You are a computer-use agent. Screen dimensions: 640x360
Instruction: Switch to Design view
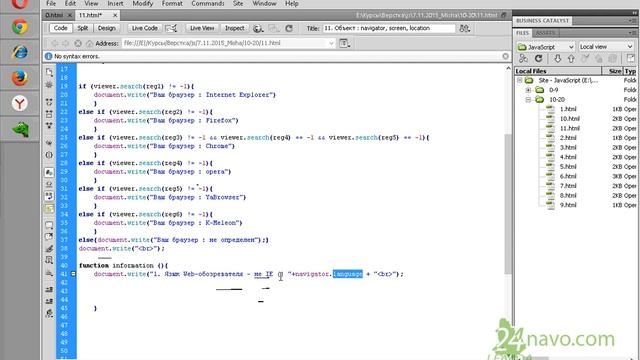(107, 28)
